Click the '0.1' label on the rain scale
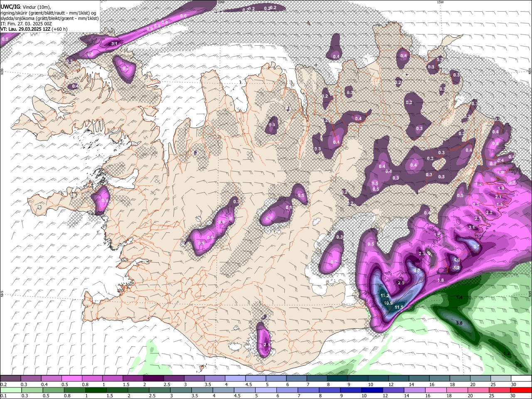The width and height of the screenshot is (532, 399). [x=3, y=396]
